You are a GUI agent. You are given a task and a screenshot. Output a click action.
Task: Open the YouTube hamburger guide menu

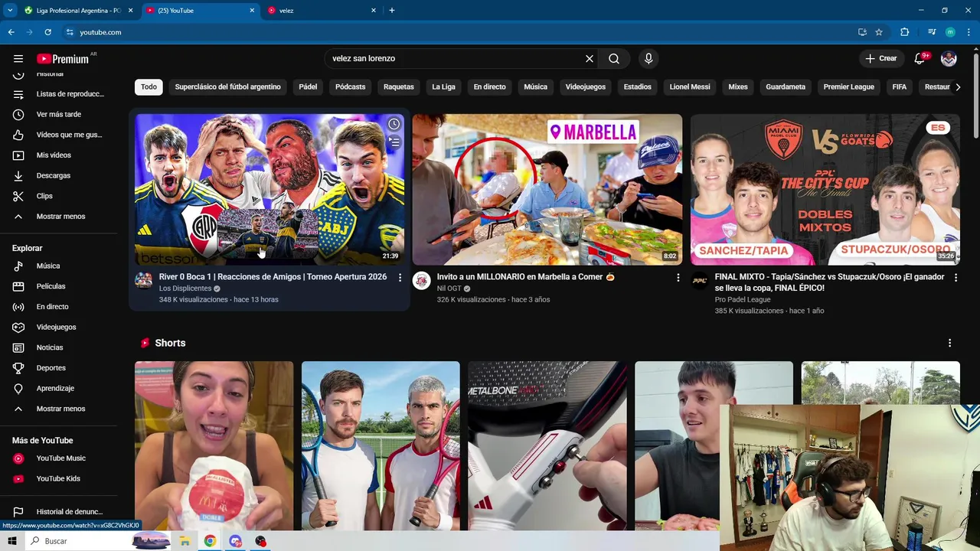(x=18, y=59)
